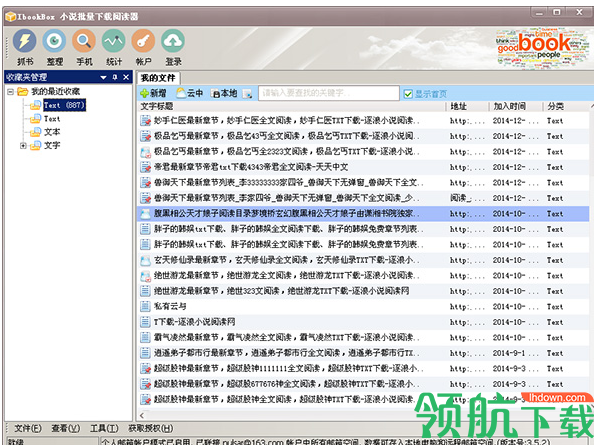Collapse the 我的最近收藏 tree node

point(10,91)
